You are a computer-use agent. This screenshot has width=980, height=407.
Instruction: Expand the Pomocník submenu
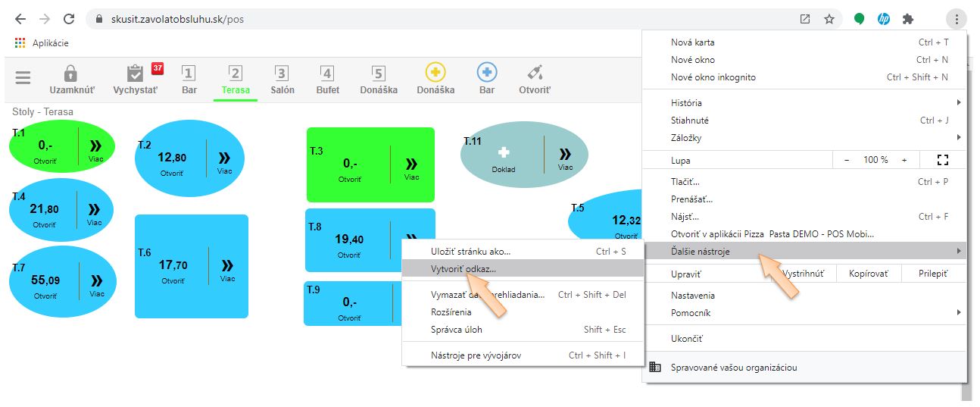pos(958,312)
